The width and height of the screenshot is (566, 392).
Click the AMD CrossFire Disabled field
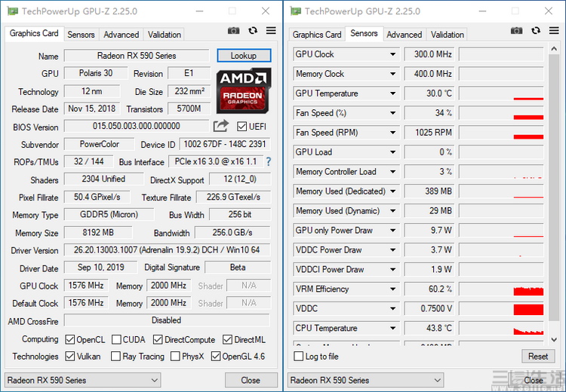pyautogui.click(x=167, y=320)
